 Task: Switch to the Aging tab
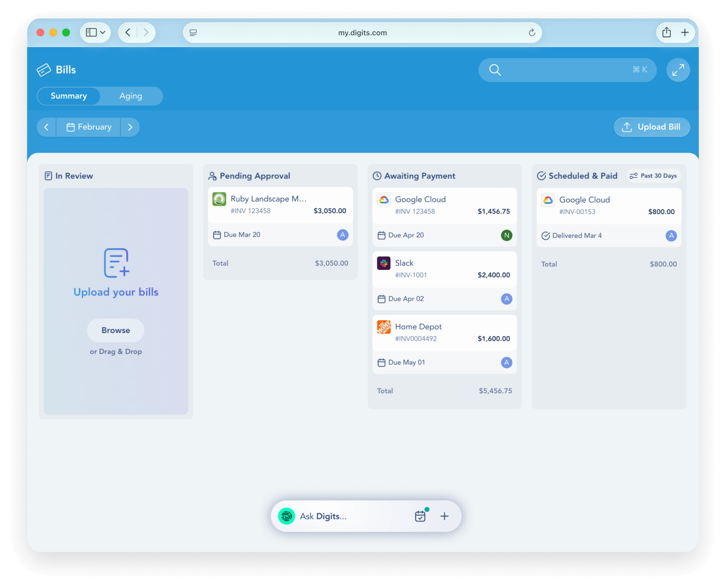[x=131, y=96]
